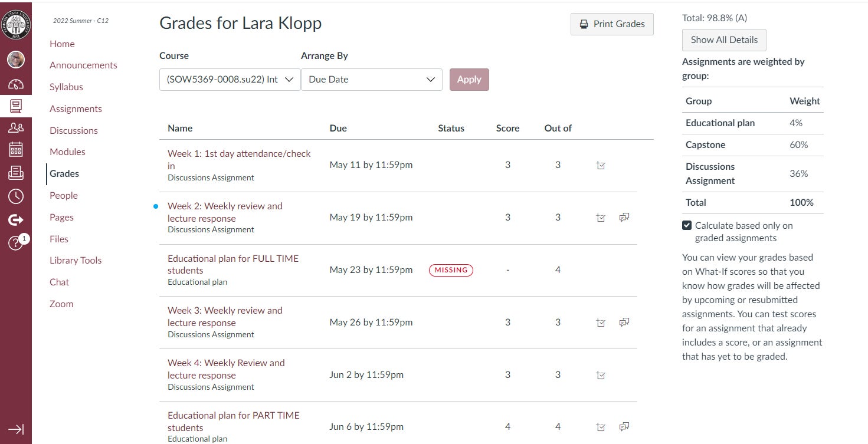Open the Calendar icon in global navigation

tap(16, 149)
